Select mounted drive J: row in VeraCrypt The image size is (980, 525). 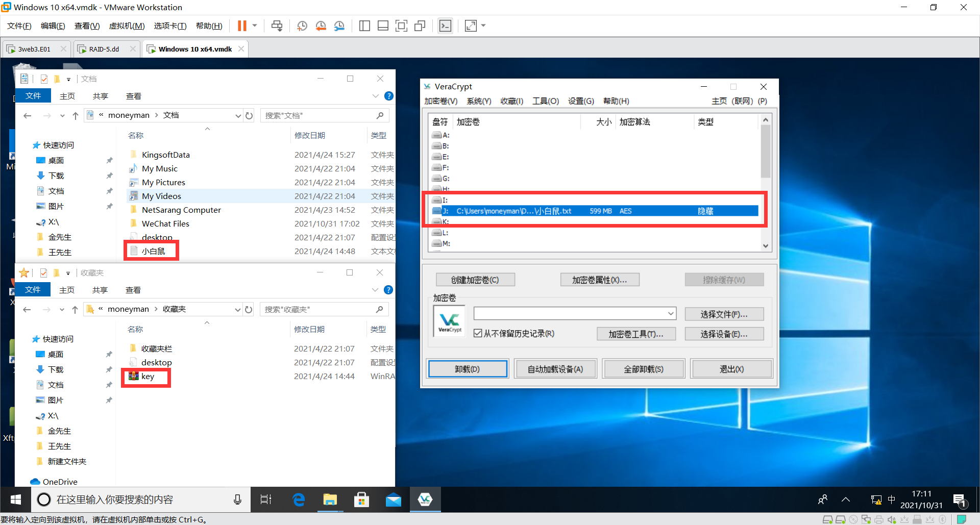[595, 211]
